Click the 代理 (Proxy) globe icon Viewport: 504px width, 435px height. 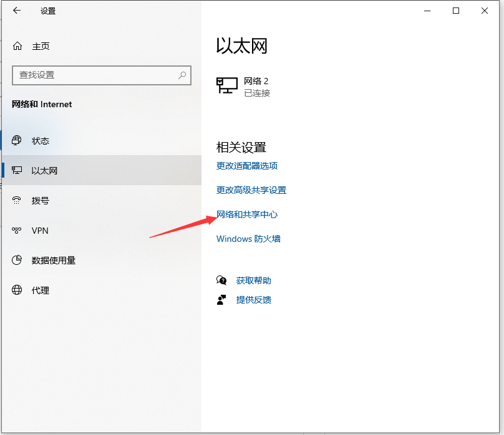click(x=17, y=290)
